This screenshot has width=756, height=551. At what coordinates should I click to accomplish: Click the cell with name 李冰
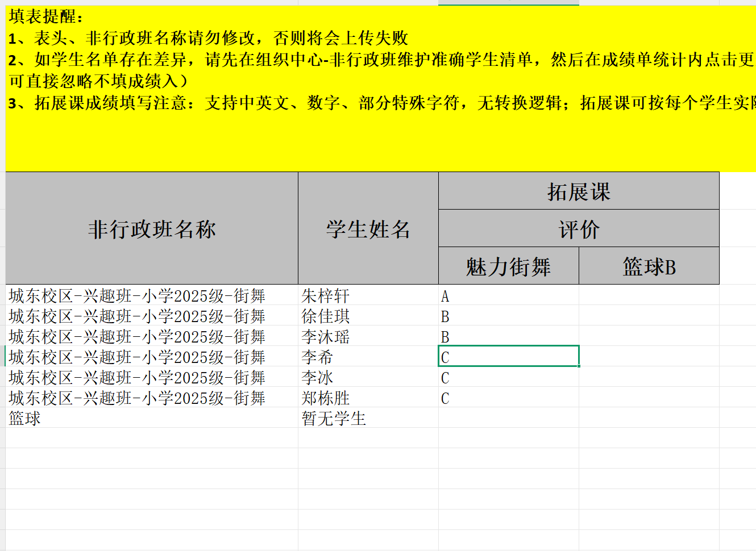(x=317, y=377)
